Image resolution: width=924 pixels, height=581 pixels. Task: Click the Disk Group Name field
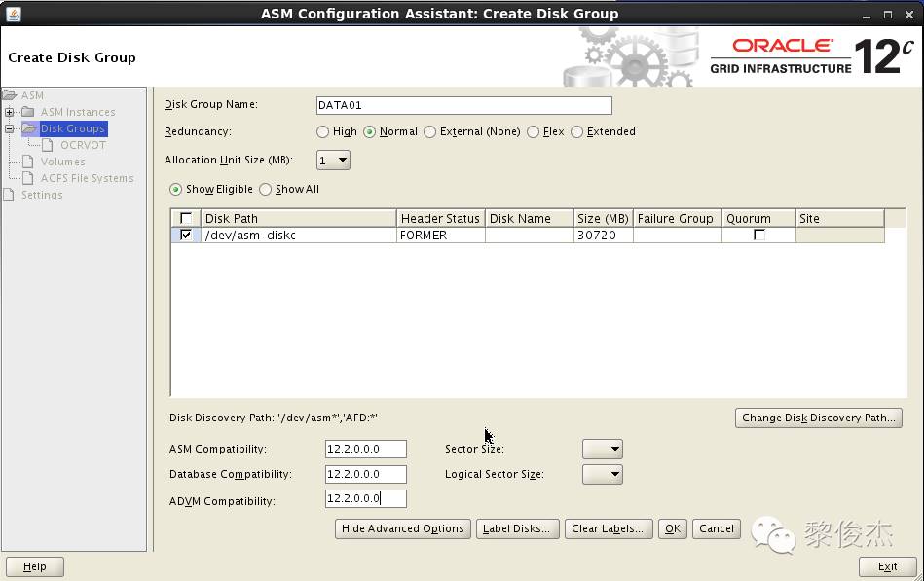463,105
